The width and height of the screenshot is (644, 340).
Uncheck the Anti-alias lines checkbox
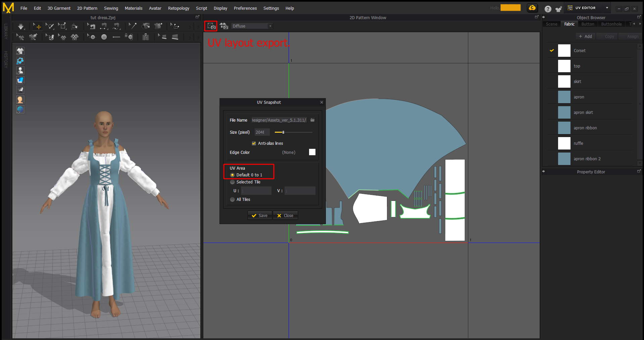[254, 143]
